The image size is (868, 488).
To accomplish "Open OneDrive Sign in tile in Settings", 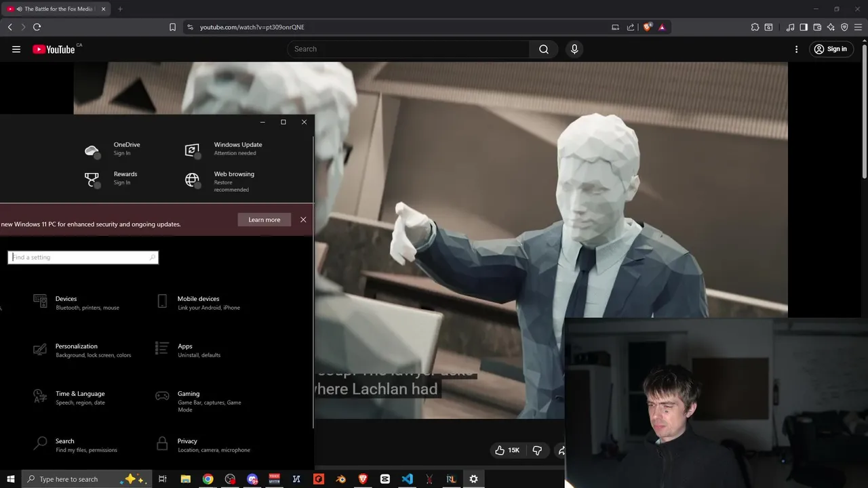I will (113, 149).
